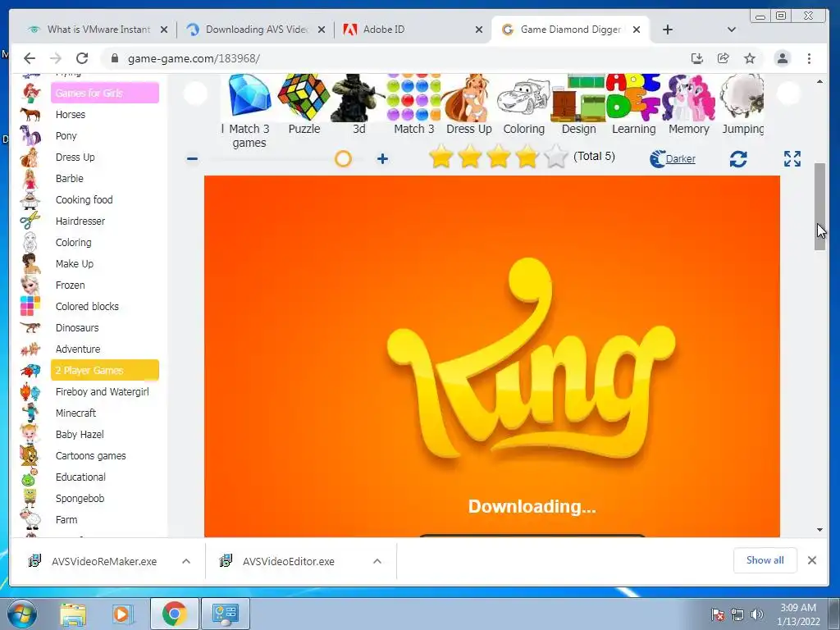This screenshot has width=840, height=630.
Task: Click the Share this page icon
Action: (x=724, y=58)
